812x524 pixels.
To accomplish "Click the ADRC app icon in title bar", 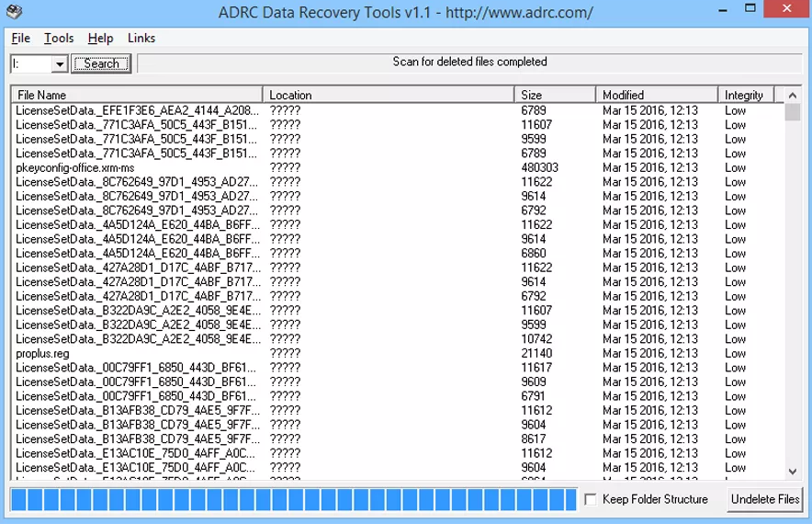I will coord(10,12).
